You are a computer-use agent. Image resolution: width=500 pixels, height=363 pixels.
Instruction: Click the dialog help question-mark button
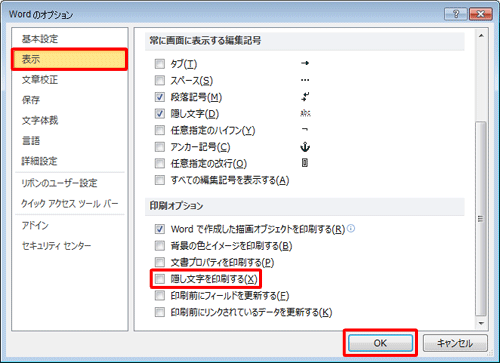(456, 14)
